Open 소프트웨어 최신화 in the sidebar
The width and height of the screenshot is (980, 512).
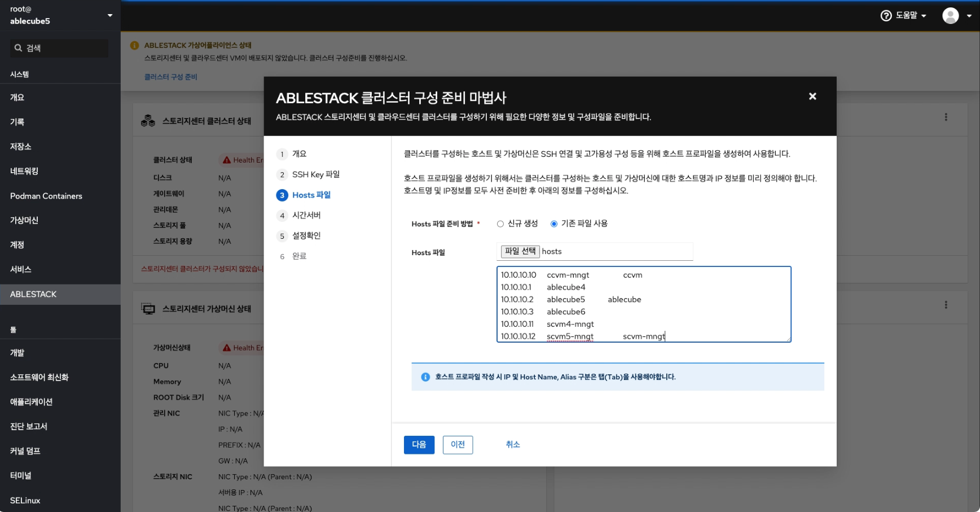pyautogui.click(x=60, y=377)
